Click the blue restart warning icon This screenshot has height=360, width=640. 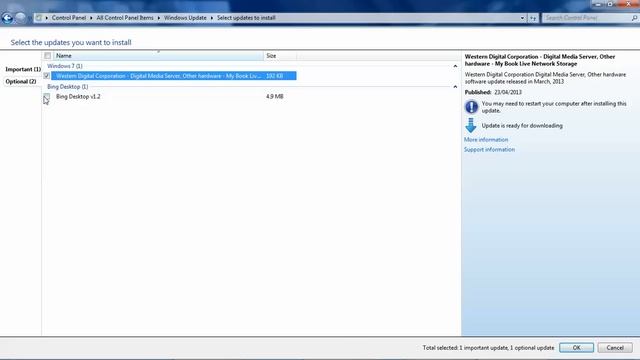coord(471,107)
